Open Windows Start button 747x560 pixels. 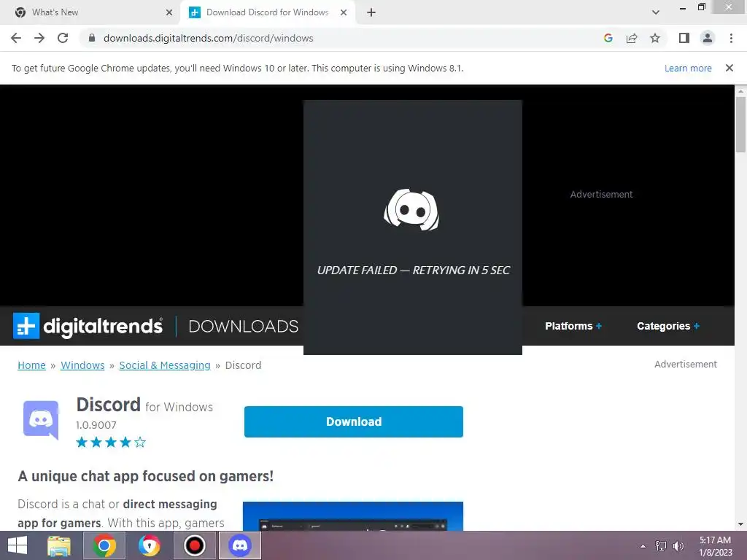(x=18, y=545)
